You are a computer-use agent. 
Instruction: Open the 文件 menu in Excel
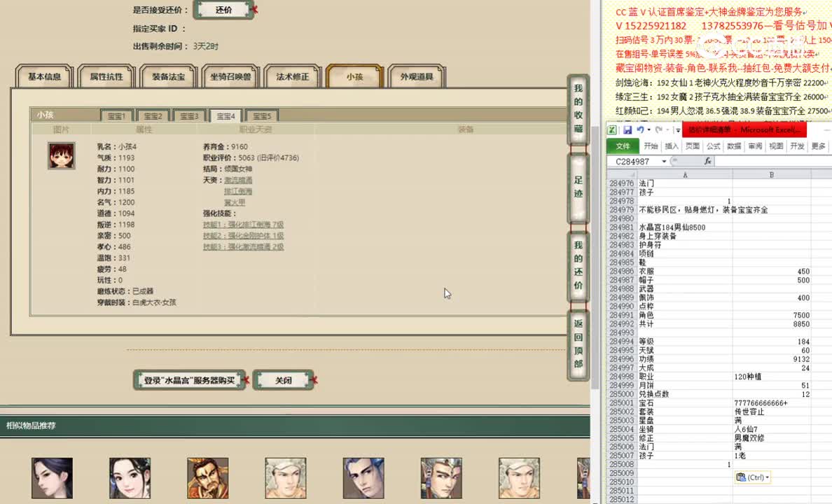(623, 146)
